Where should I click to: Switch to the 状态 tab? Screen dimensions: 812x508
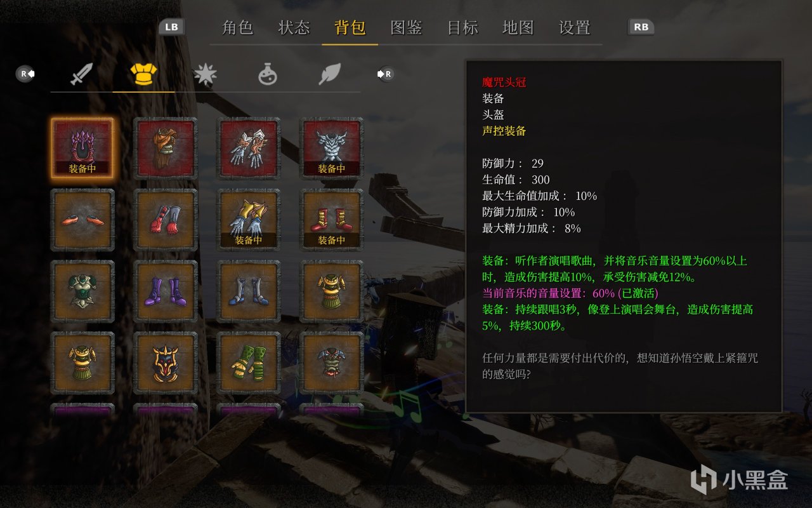click(x=294, y=27)
